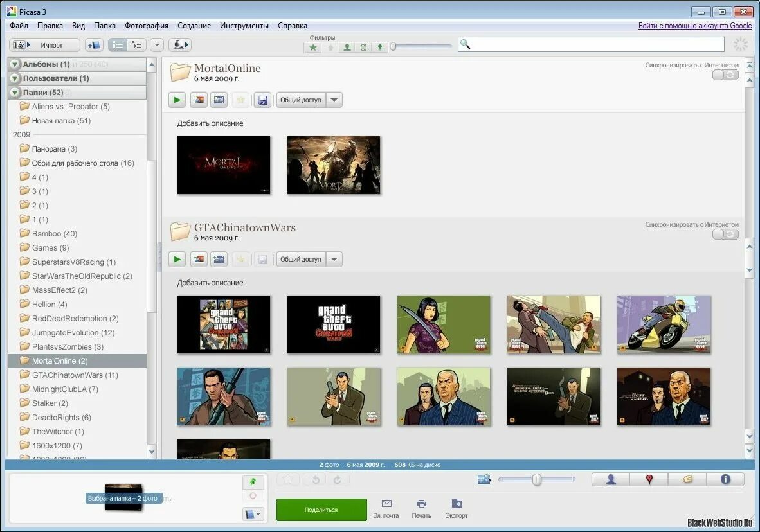Switch to tree folder view
Image resolution: width=760 pixels, height=532 pixels.
137,45
